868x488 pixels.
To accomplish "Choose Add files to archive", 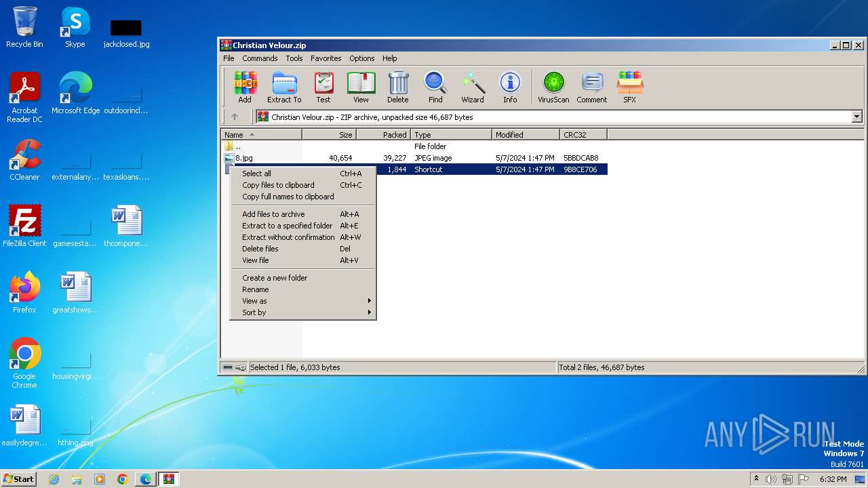I will click(x=303, y=214).
